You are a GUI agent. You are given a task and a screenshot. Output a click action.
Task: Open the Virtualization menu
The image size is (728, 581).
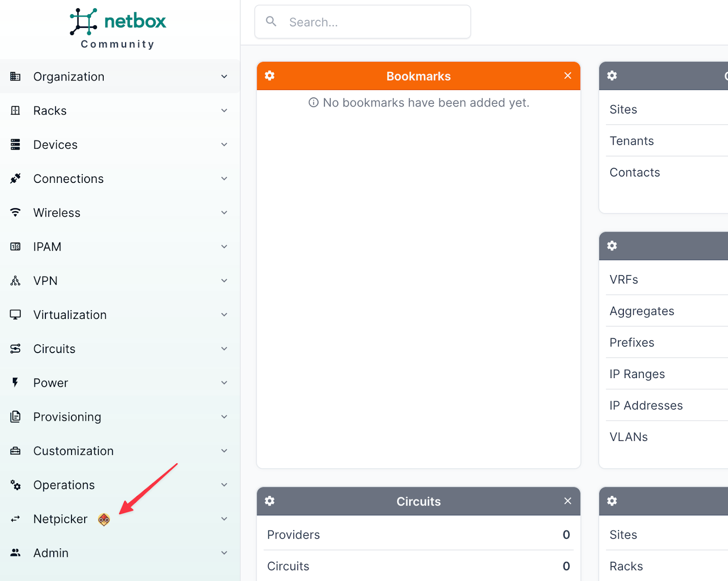pos(70,315)
